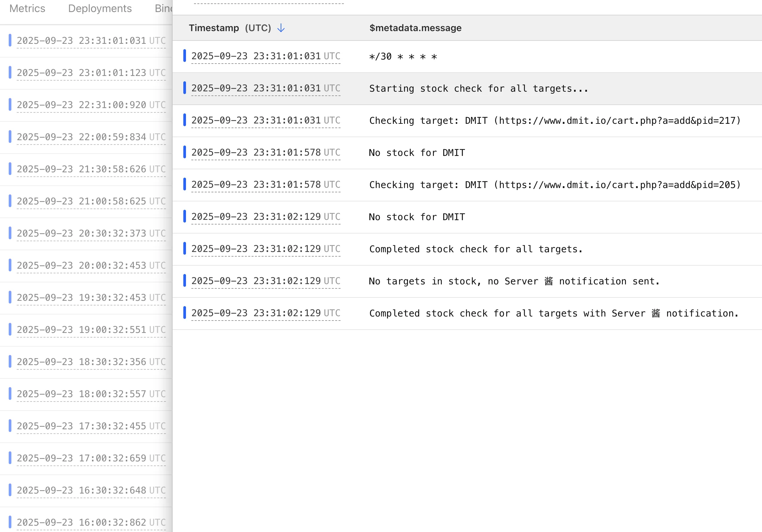Viewport: 762px width, 532px height.
Task: Open the last row mentioning Server notification
Action: [x=553, y=314]
